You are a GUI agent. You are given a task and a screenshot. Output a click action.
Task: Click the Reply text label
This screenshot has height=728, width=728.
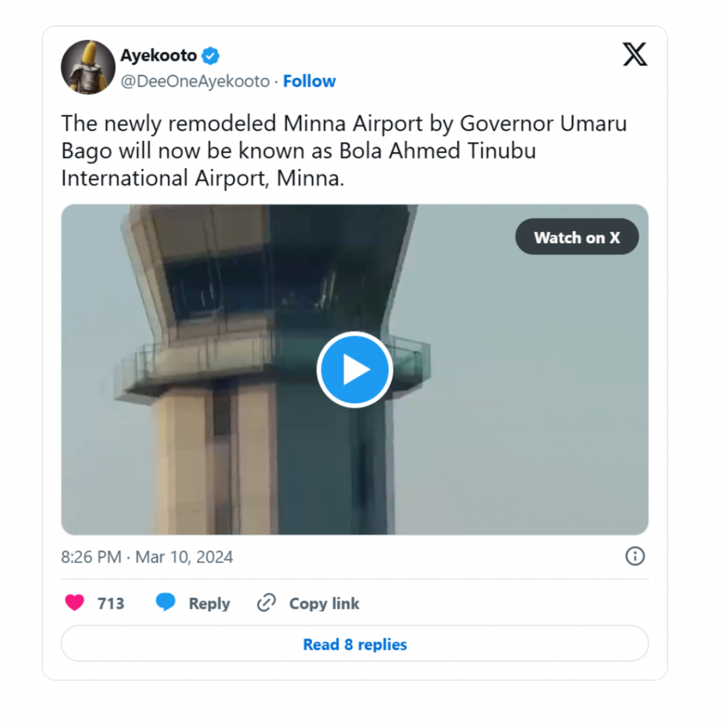[x=209, y=604]
